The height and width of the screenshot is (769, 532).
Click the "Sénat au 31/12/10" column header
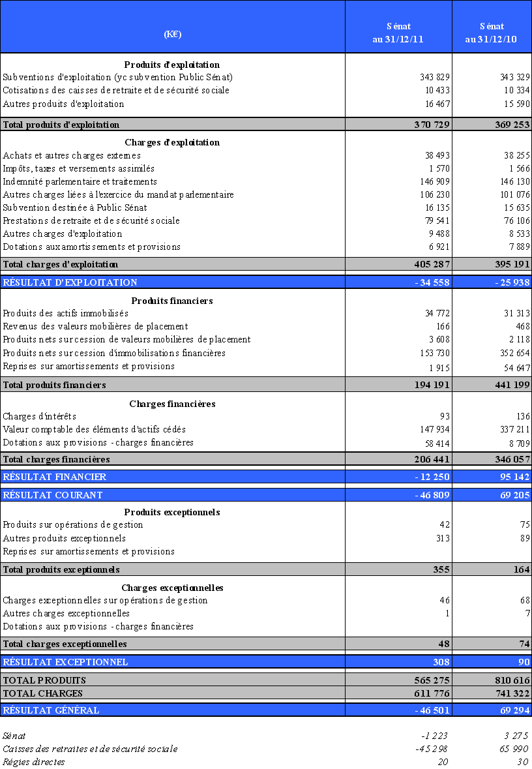491,33
